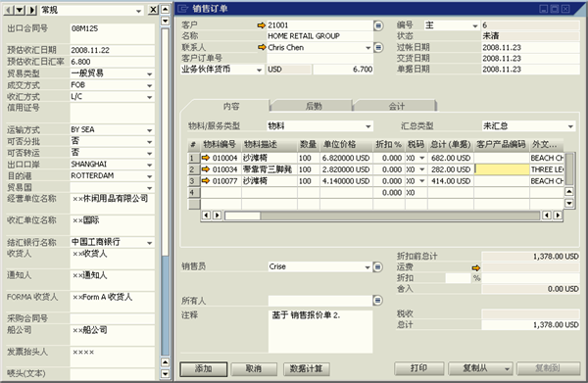
Task: Click the link arrow next to Chris Chen
Action: coord(261,47)
